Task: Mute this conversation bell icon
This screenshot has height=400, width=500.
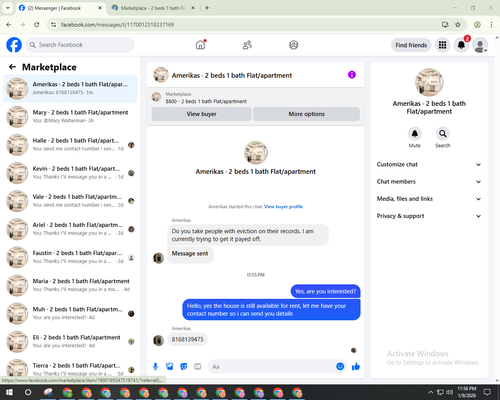Action: (x=415, y=134)
